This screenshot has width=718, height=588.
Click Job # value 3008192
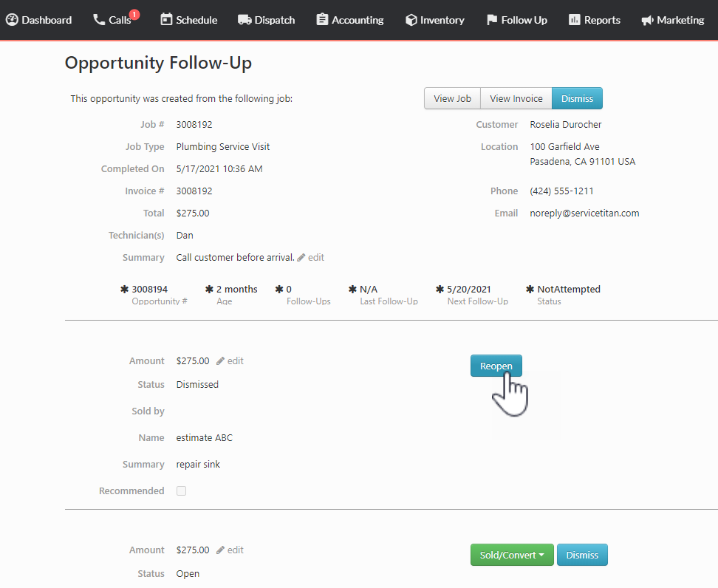(x=194, y=125)
